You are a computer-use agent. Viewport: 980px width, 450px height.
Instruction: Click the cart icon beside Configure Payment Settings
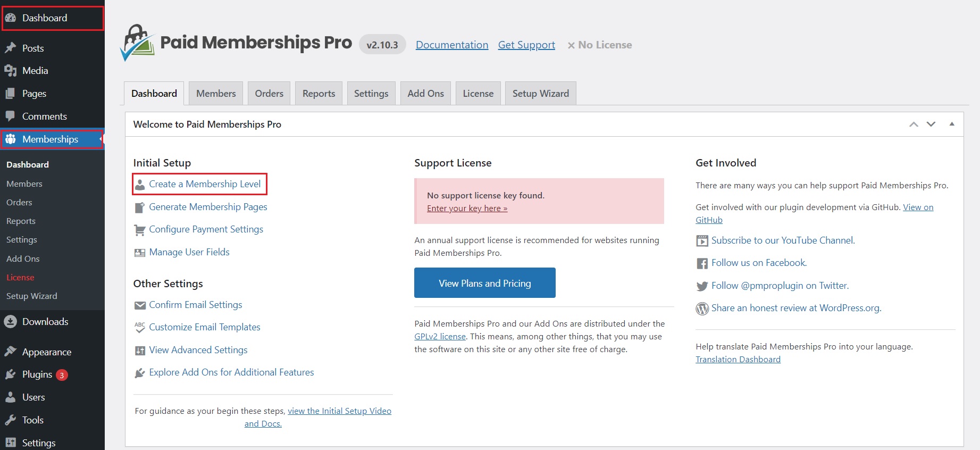[x=140, y=230]
